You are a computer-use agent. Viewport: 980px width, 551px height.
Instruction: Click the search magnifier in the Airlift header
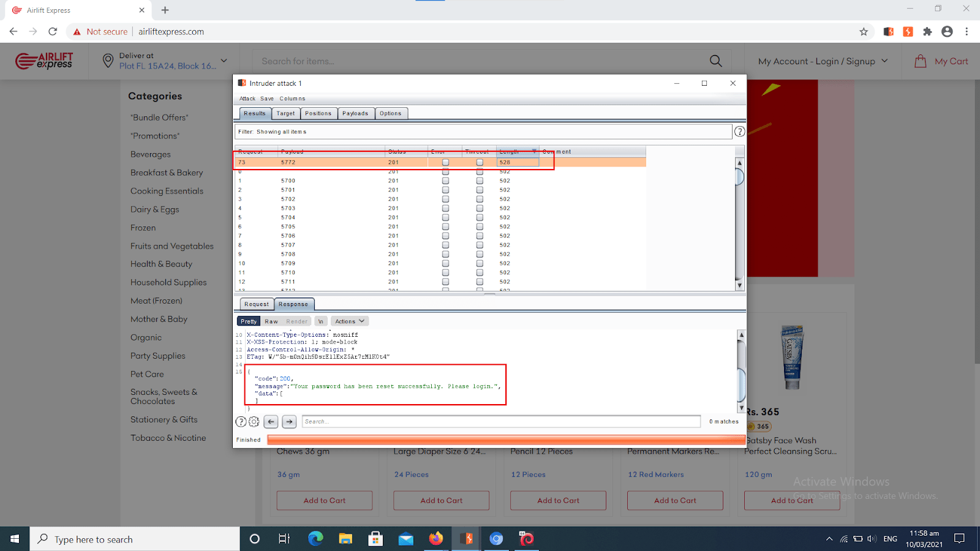[715, 61]
